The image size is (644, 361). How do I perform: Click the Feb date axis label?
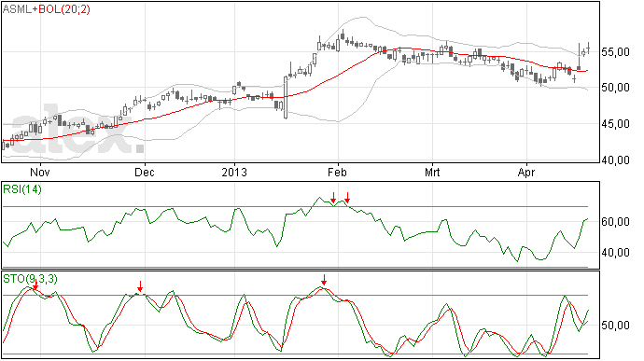[x=337, y=172]
